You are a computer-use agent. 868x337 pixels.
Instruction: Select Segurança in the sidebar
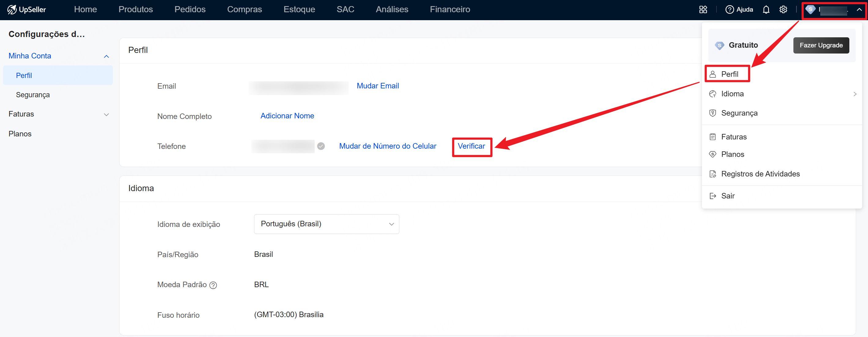33,95
